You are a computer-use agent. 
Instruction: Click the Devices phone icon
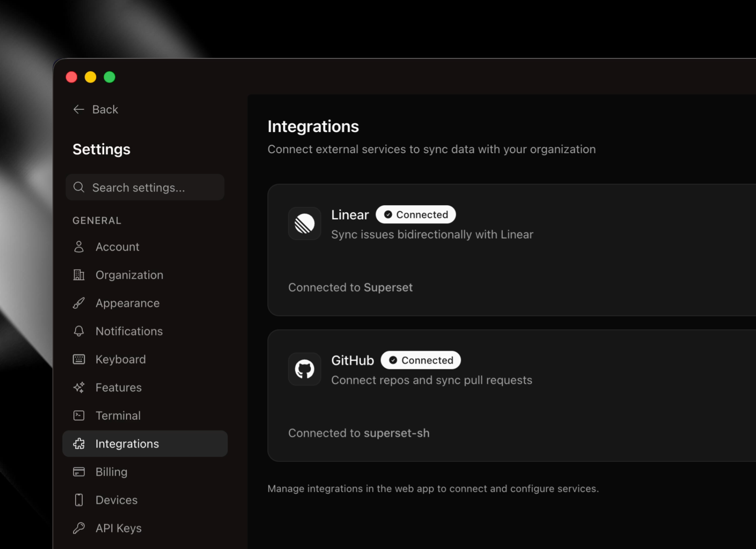79,500
